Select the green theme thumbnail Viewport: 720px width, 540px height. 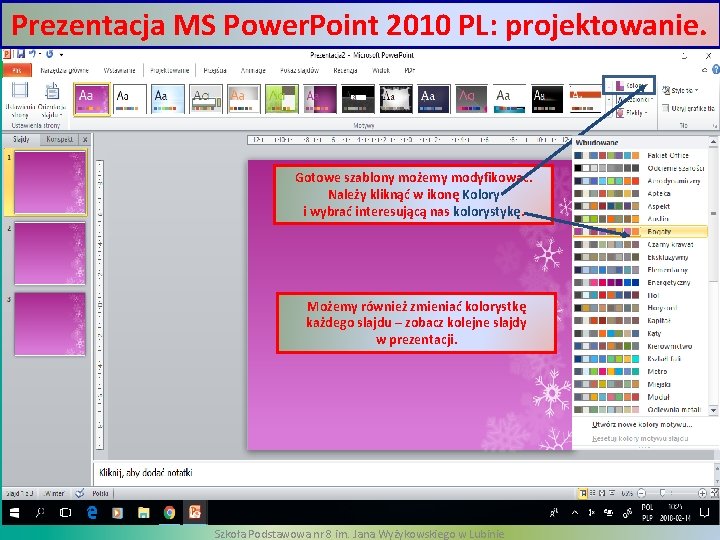[282, 99]
